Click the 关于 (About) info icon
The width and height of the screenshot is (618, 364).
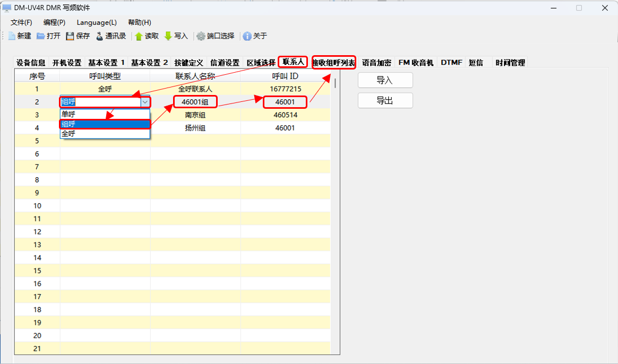[x=247, y=36]
